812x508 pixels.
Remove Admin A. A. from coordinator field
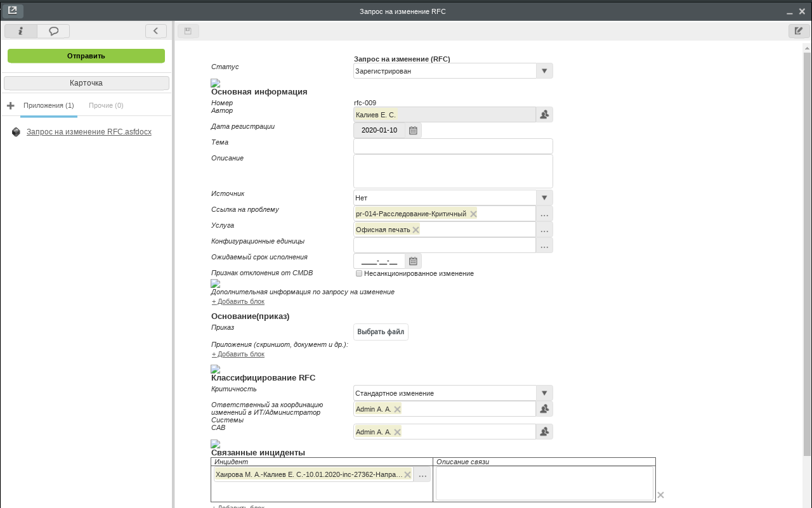click(x=397, y=409)
